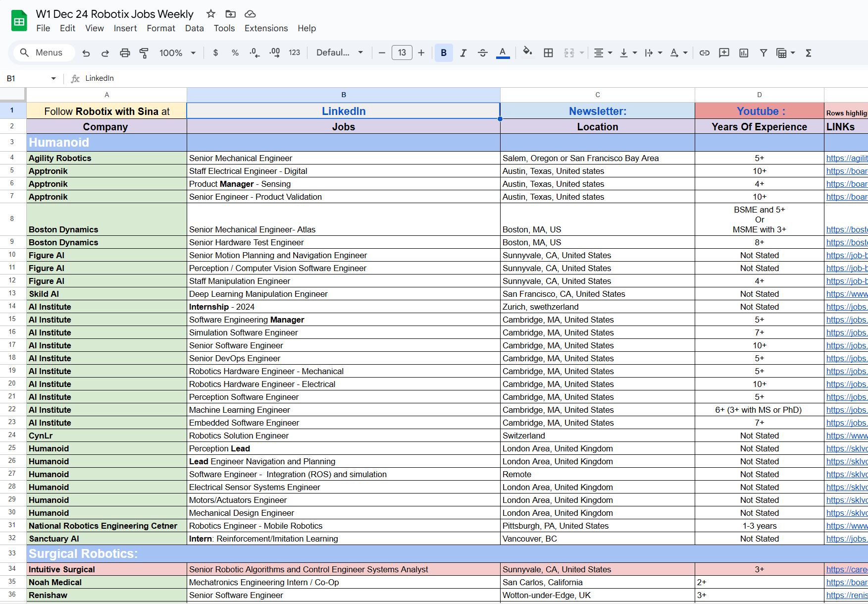Viewport: 868px width, 604px height.
Task: Decrease font size with minus button
Action: (x=382, y=53)
